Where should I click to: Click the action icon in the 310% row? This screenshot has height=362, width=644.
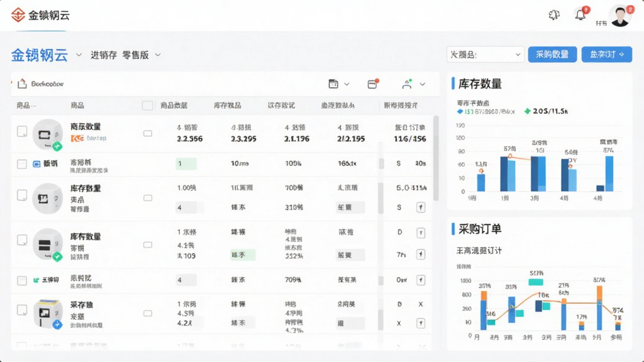pyautogui.click(x=421, y=207)
